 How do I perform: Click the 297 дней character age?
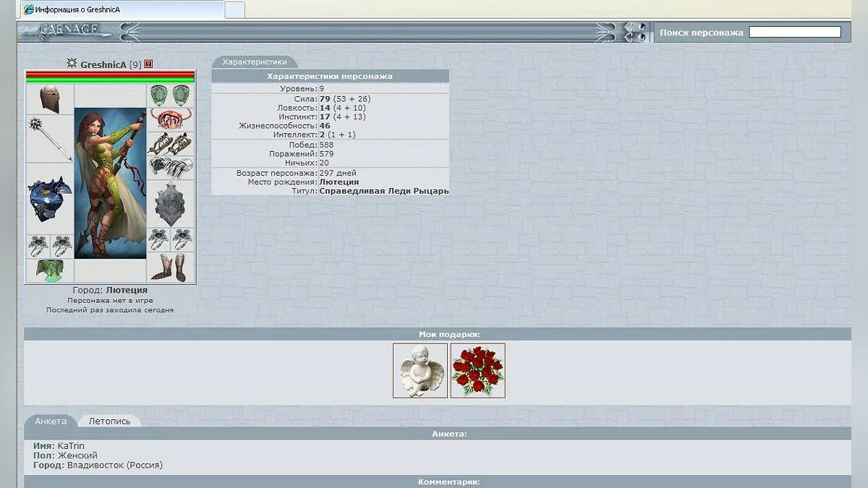tap(337, 174)
